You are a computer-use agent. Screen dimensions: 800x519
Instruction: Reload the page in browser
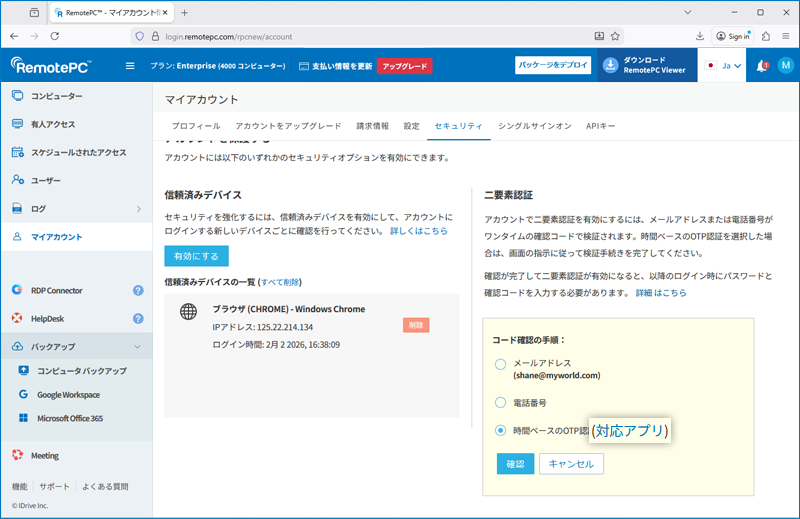click(55, 36)
